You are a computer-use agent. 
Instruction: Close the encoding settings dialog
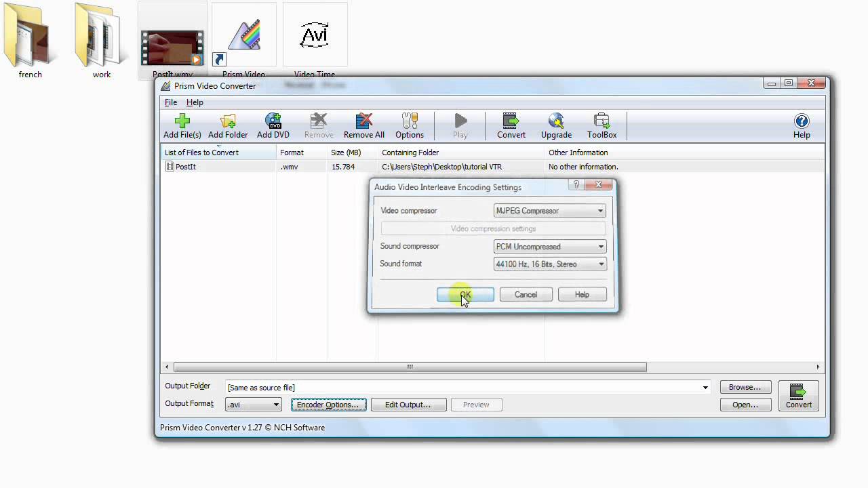598,184
